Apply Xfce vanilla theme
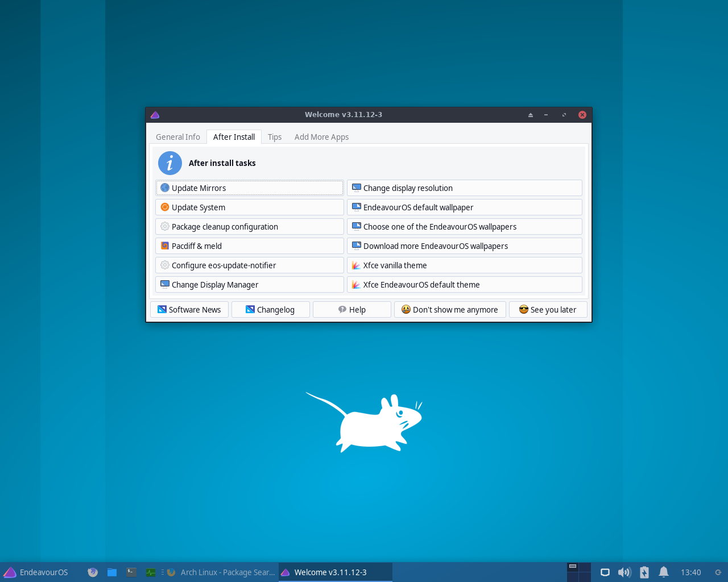The height and width of the screenshot is (582, 728). [x=465, y=265]
